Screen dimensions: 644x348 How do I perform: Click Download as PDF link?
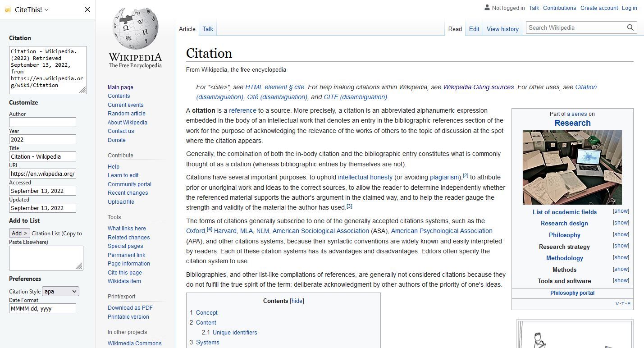coord(130,307)
